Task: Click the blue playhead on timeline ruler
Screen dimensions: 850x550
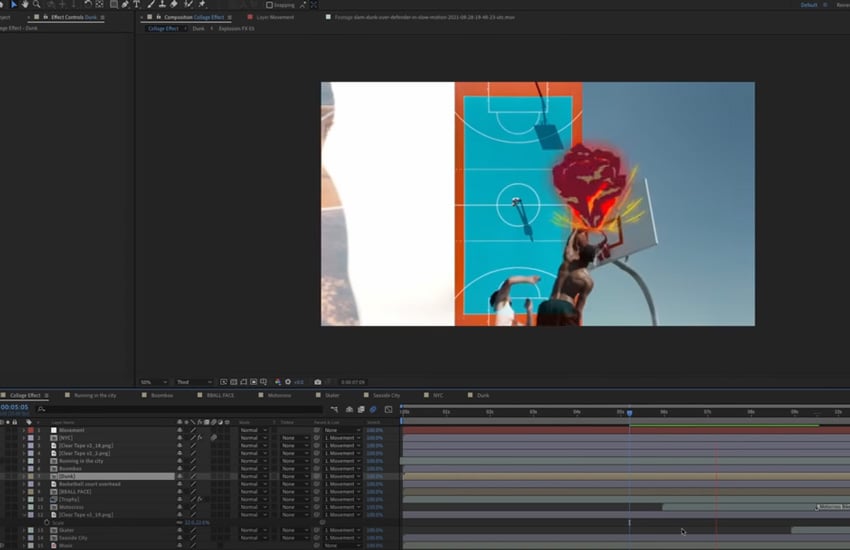Action: [x=629, y=411]
